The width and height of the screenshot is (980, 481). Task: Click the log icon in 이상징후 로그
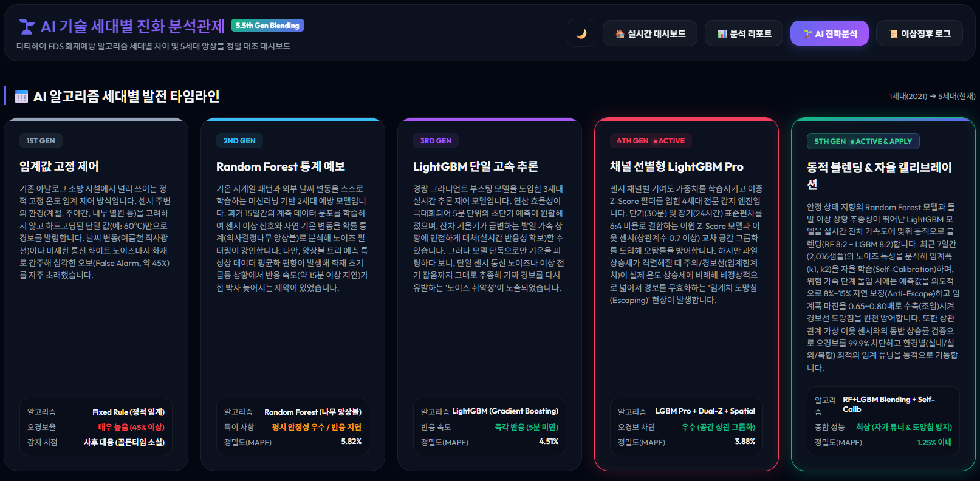click(893, 34)
